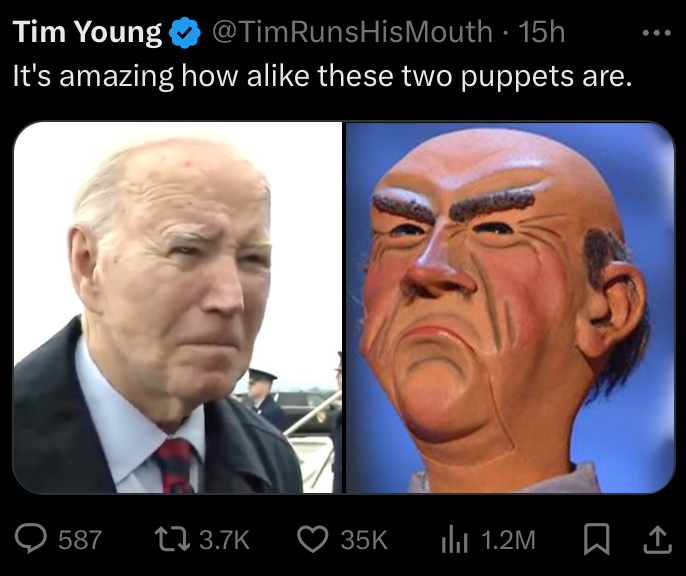Click the 3.7K reposts count

coord(224,540)
